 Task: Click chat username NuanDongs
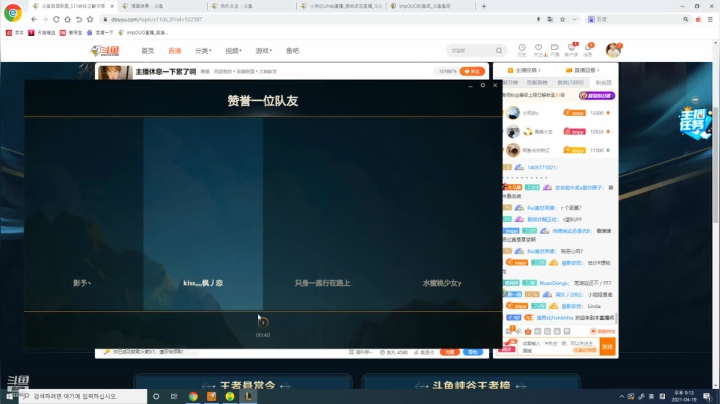(554, 283)
